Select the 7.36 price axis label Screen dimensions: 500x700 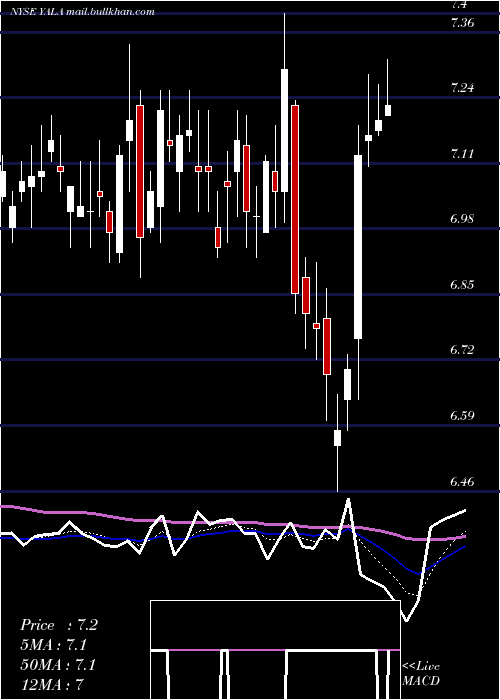(462, 23)
